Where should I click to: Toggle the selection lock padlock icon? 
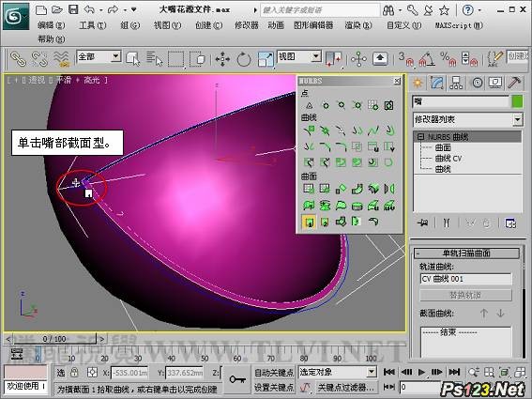pos(74,373)
